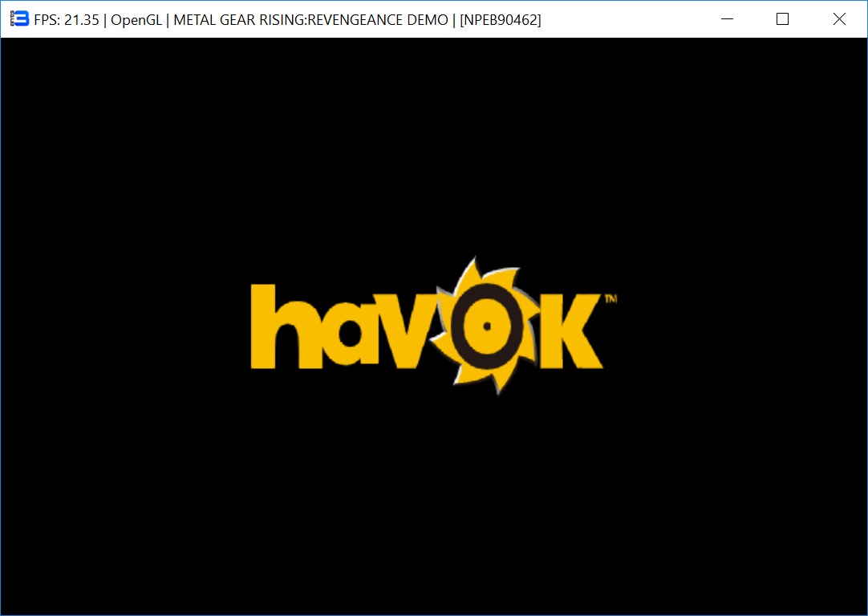Click the window title text showing FPS

click(287, 20)
